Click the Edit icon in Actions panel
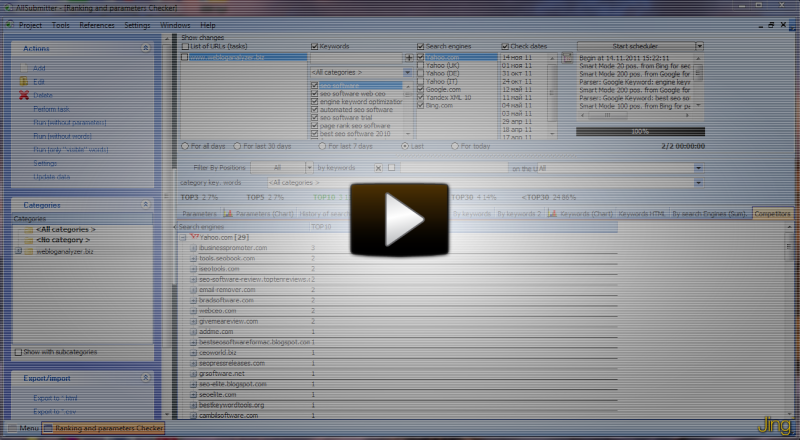This screenshot has height=440, width=800. [23, 81]
